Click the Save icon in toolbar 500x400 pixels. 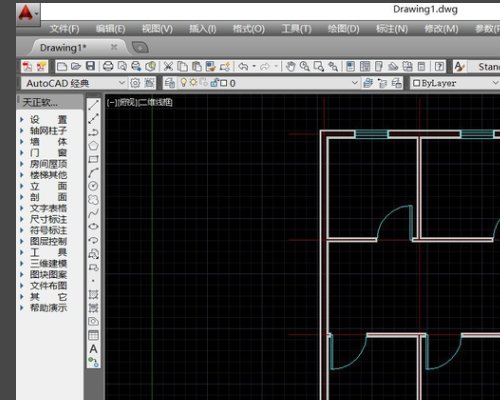(x=91, y=66)
